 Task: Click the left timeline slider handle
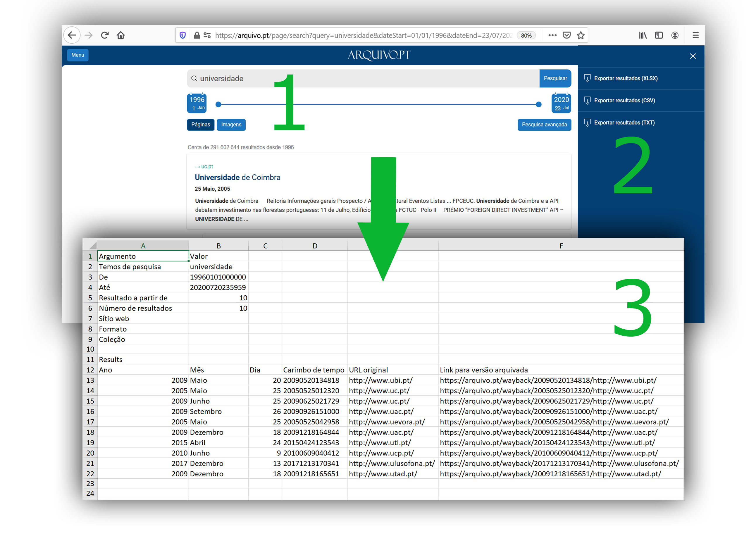(x=218, y=104)
